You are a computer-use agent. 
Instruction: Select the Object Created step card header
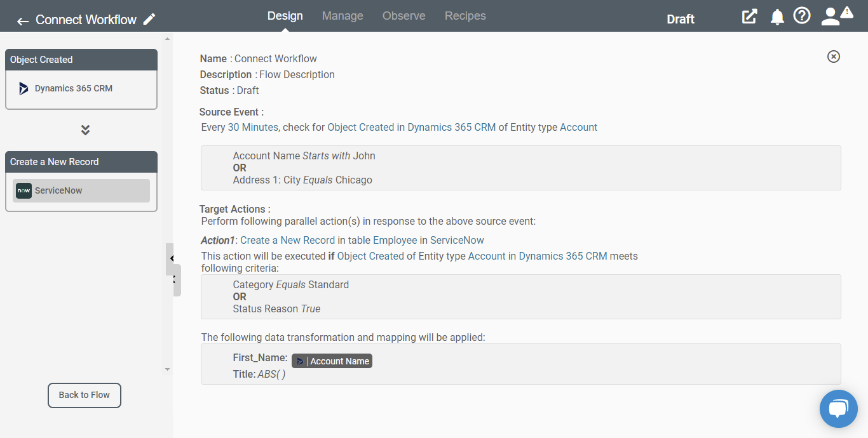(81, 60)
